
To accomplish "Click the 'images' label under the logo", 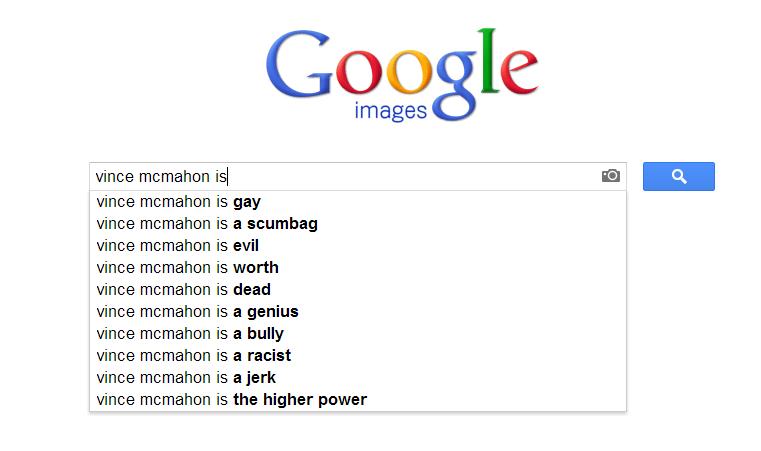I will tap(390, 111).
